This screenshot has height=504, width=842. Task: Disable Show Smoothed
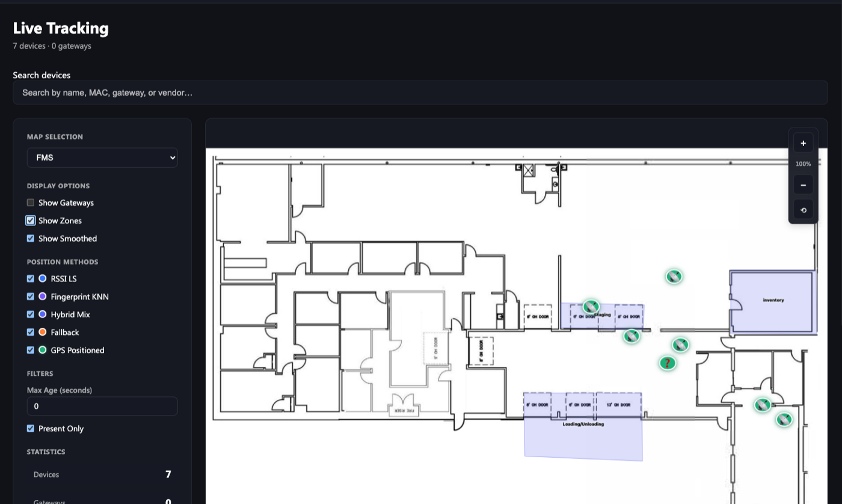[30, 238]
